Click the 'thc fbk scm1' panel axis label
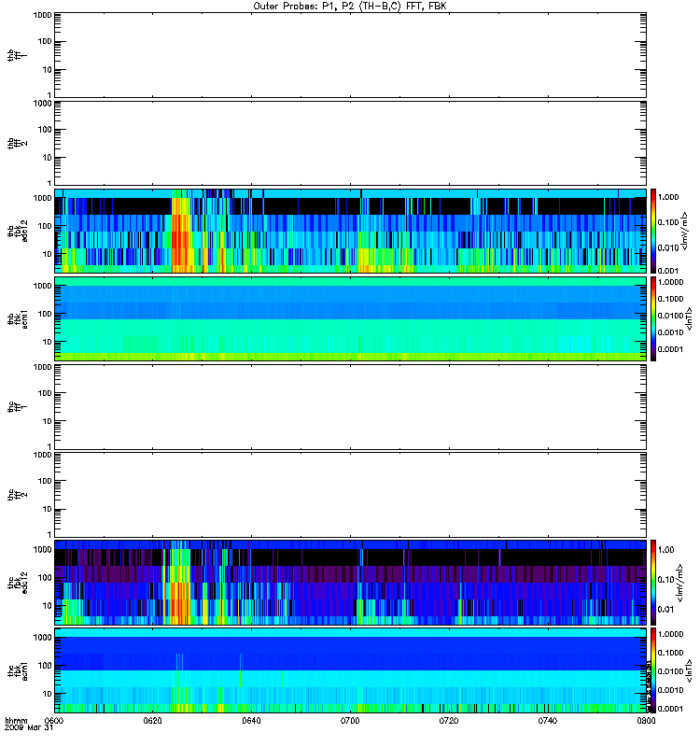This screenshot has width=700, height=747. click(x=18, y=670)
